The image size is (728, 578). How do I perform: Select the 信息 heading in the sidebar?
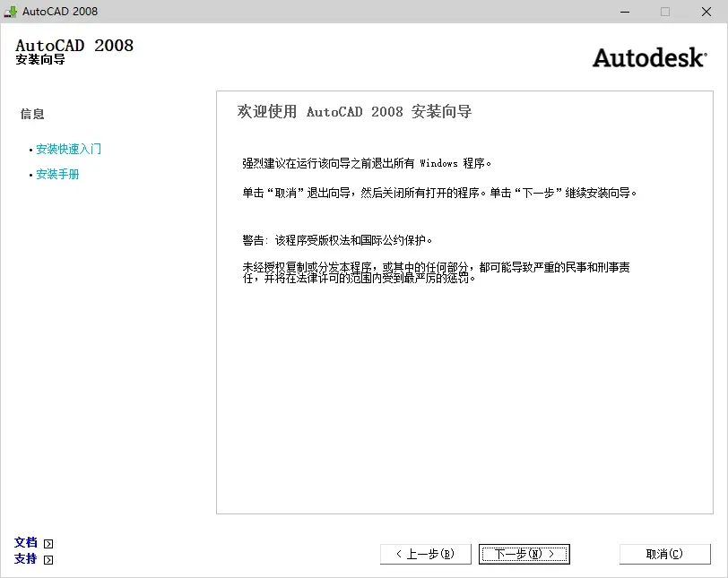[x=32, y=114]
